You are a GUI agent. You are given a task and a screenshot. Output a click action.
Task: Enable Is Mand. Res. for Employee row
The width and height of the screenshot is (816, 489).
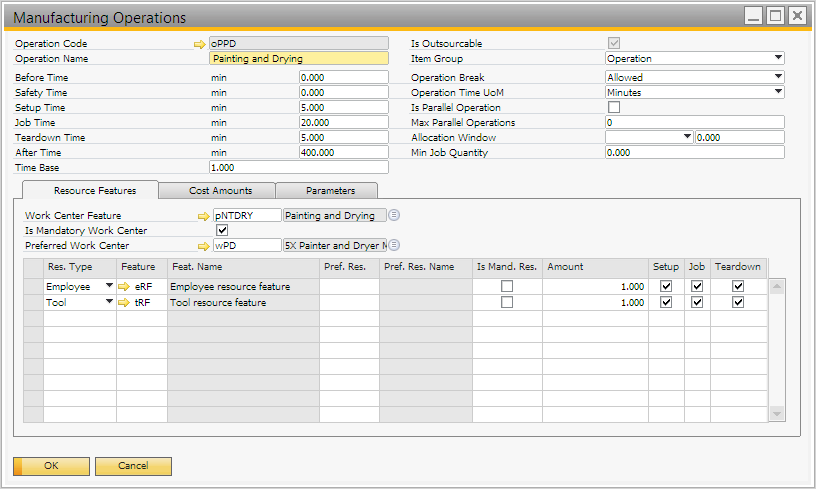(507, 287)
